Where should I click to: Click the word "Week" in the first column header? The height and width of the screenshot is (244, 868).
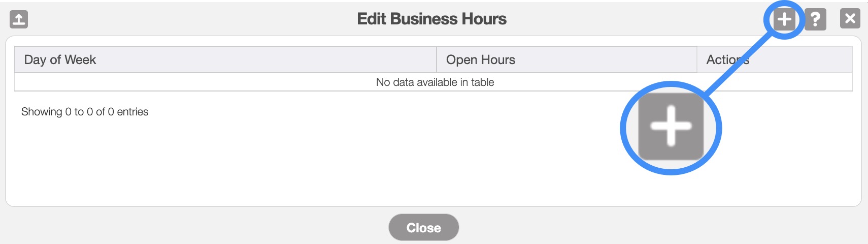coord(80,59)
